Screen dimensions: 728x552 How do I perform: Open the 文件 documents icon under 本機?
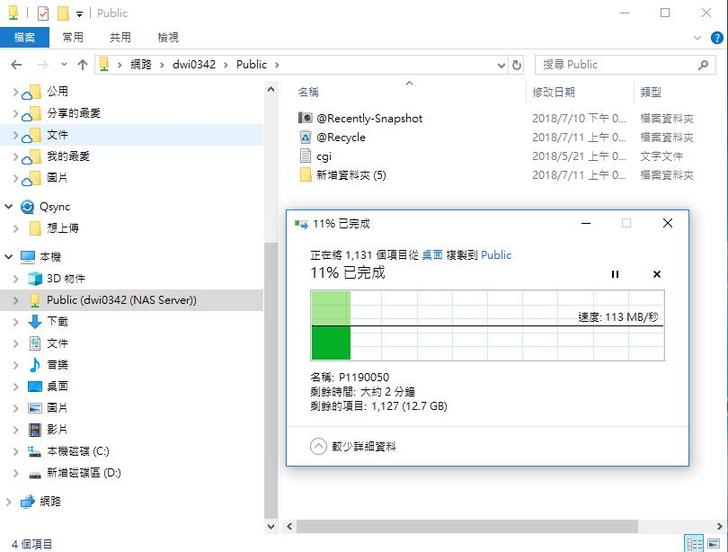35,343
